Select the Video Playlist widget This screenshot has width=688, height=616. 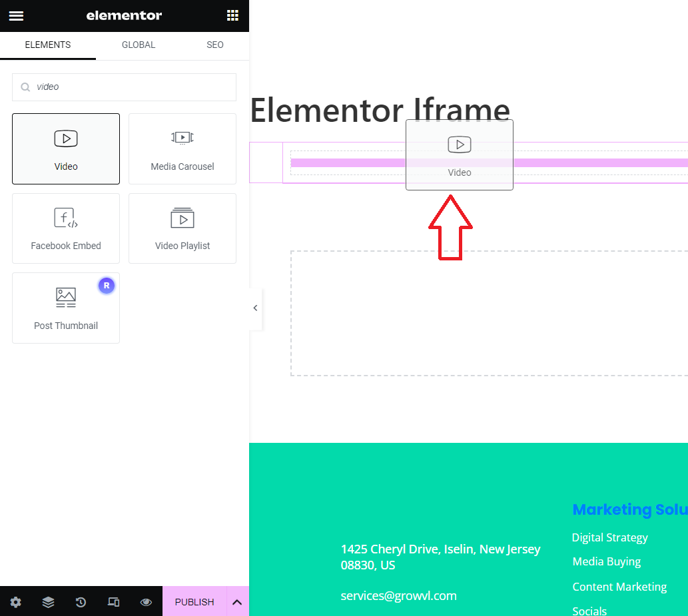click(182, 228)
